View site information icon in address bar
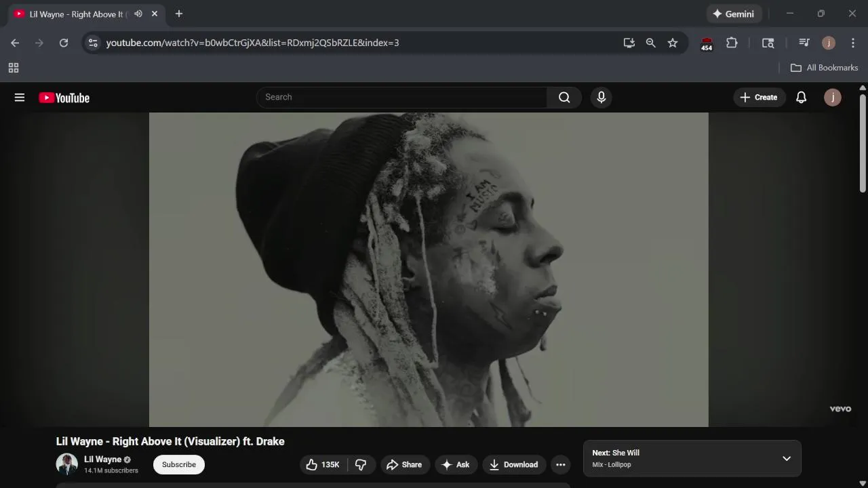This screenshot has height=488, width=868. [93, 43]
